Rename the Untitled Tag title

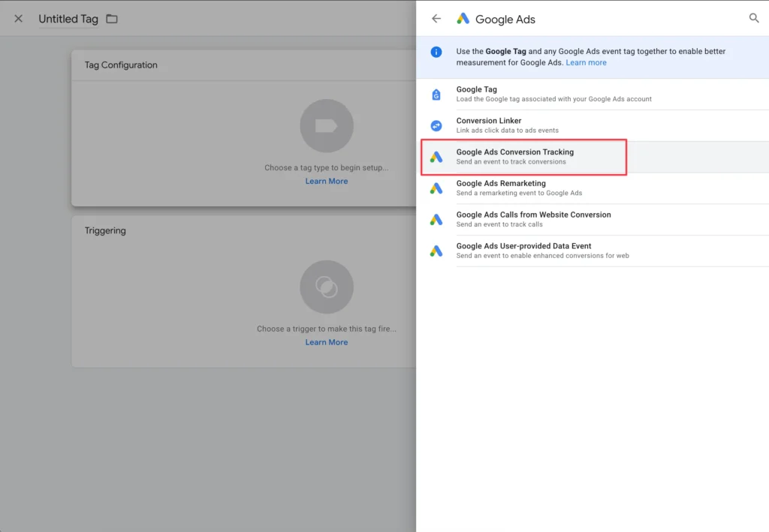click(68, 19)
